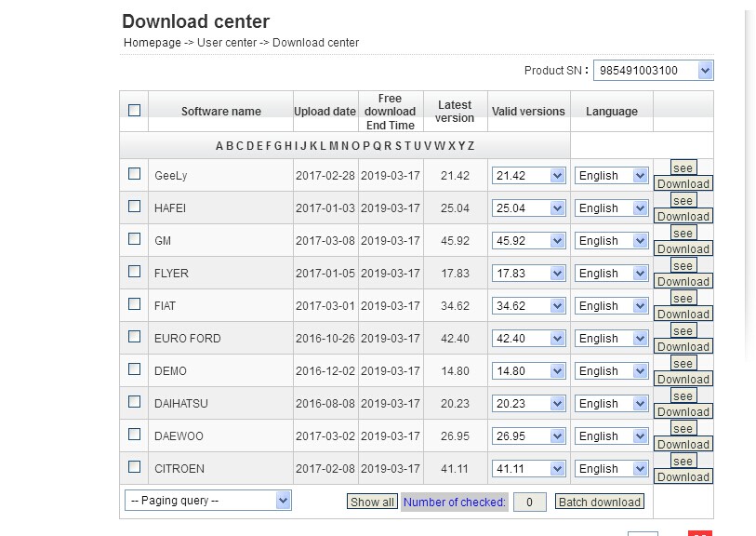View details with see button for DEMO
The height and width of the screenshot is (536, 756).
683,364
